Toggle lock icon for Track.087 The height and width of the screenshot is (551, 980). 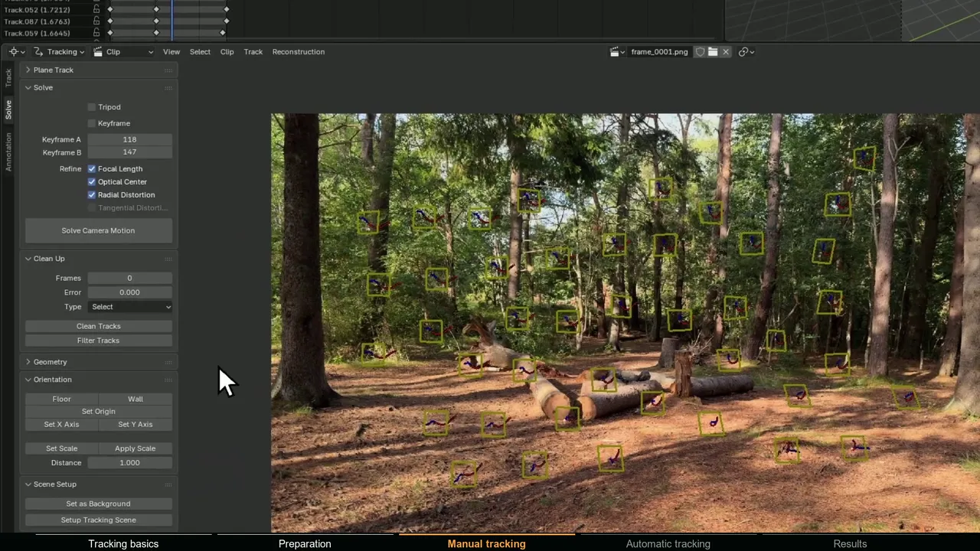coord(96,21)
